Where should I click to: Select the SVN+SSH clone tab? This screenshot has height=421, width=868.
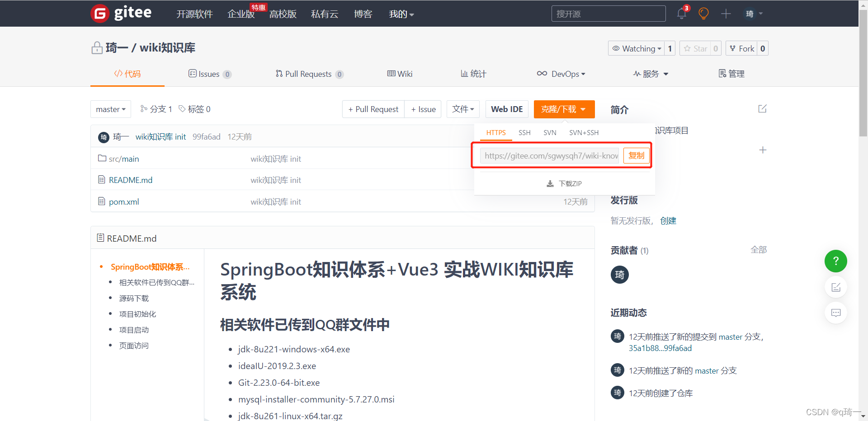tap(584, 132)
